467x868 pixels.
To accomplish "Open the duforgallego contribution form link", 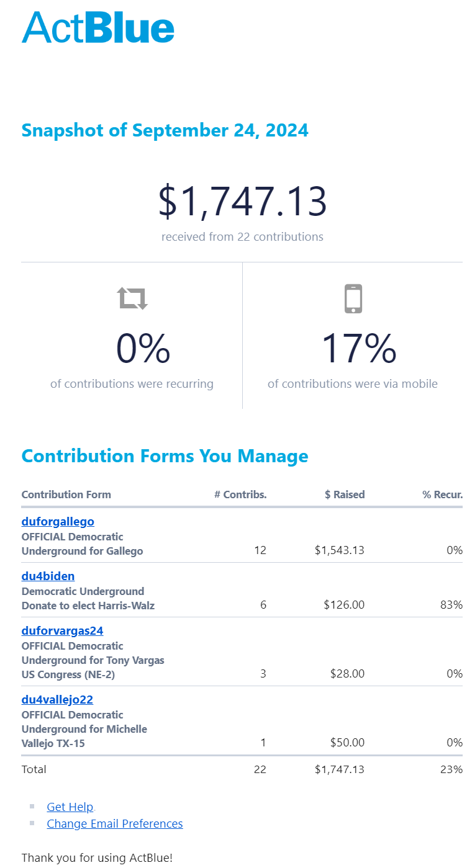I will coord(58,521).
